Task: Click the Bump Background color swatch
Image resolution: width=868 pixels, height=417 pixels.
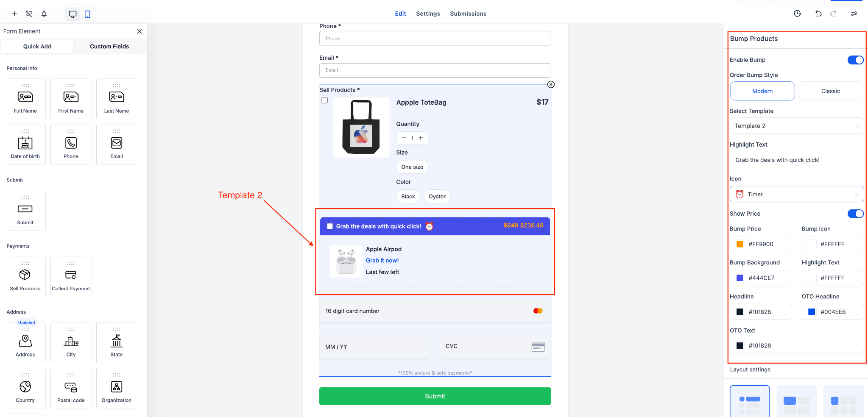Action: coord(740,278)
